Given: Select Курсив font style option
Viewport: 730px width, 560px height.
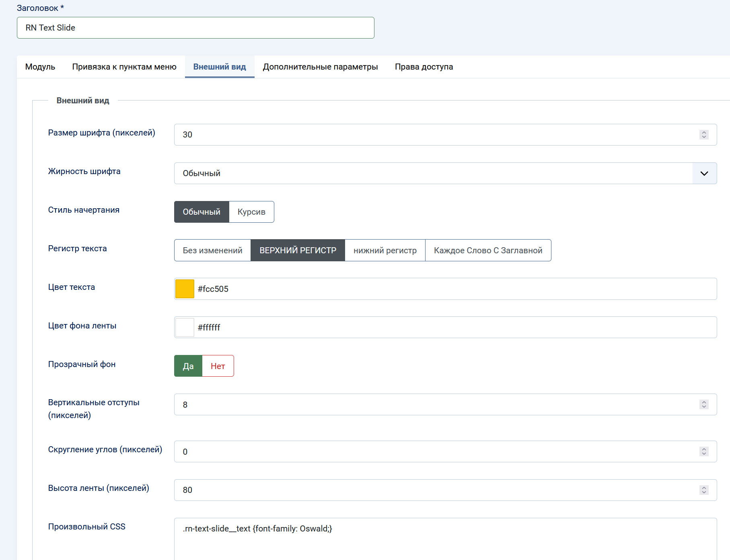Looking at the screenshot, I should pos(251,212).
